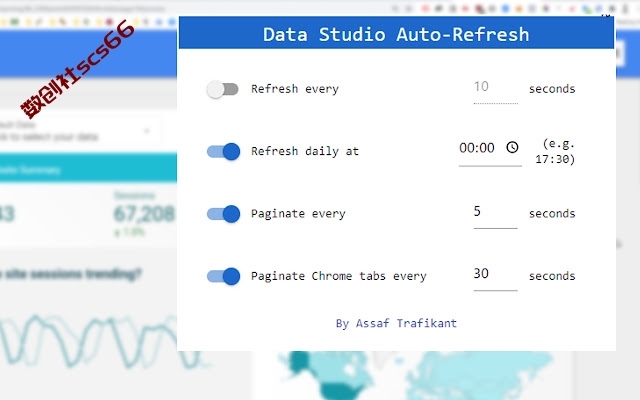Screen dimensions: 640x400
Task: Select the teal summary tab in the report
Action: pyautogui.click(x=88, y=168)
